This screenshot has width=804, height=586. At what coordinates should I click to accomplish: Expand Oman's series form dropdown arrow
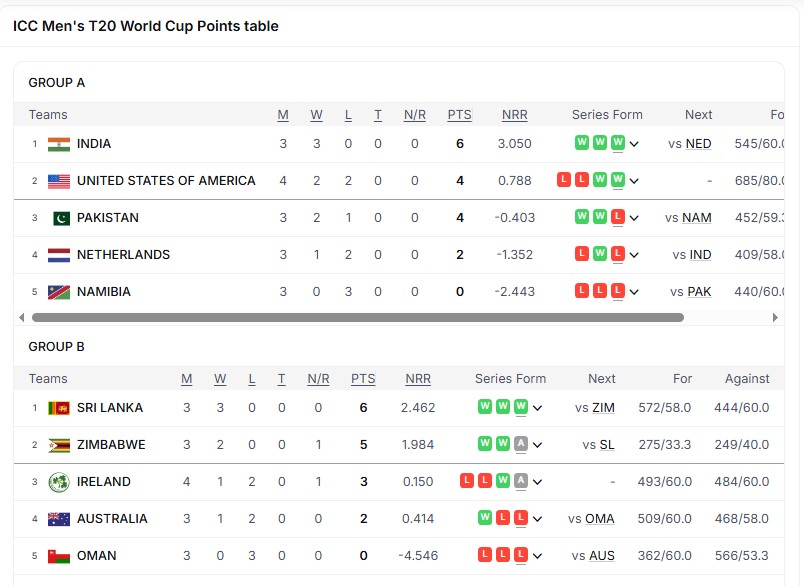537,556
